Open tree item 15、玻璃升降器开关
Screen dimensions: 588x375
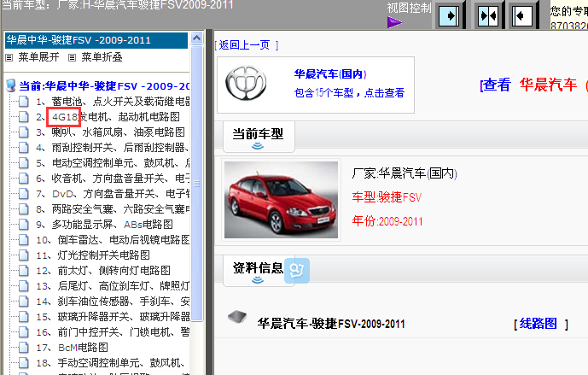pos(113,317)
